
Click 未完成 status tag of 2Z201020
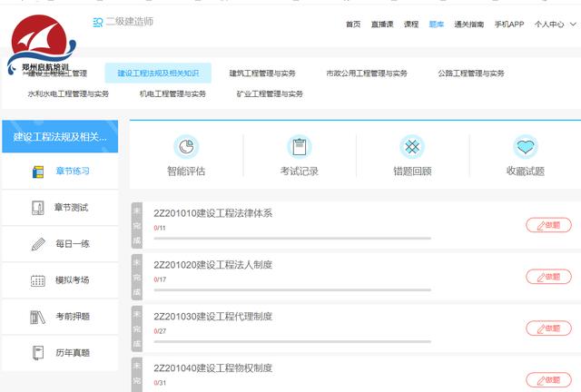coord(137,277)
